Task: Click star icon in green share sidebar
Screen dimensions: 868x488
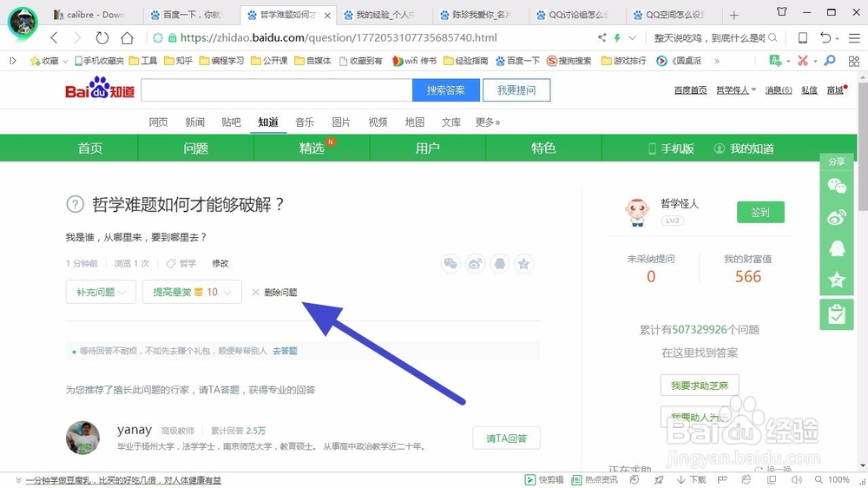Action: [x=837, y=280]
